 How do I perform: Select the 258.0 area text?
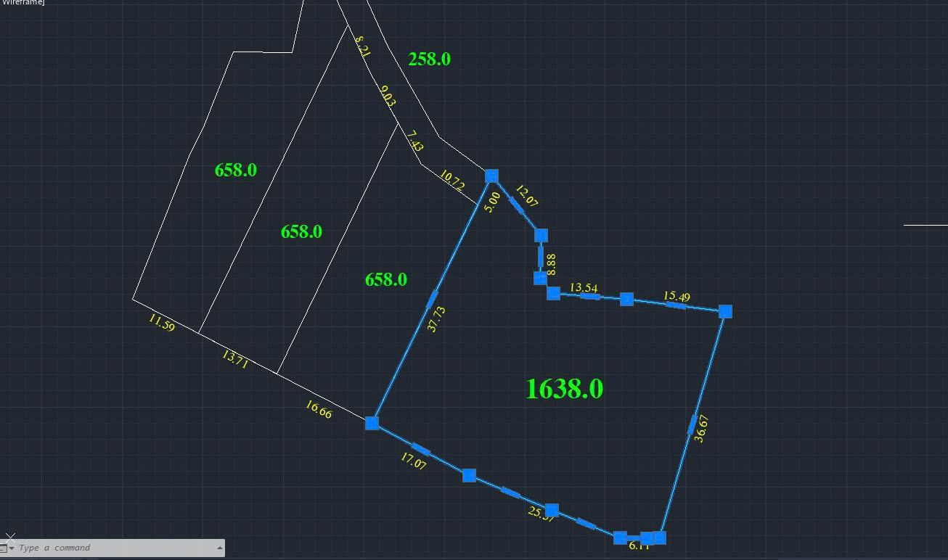[x=429, y=59]
